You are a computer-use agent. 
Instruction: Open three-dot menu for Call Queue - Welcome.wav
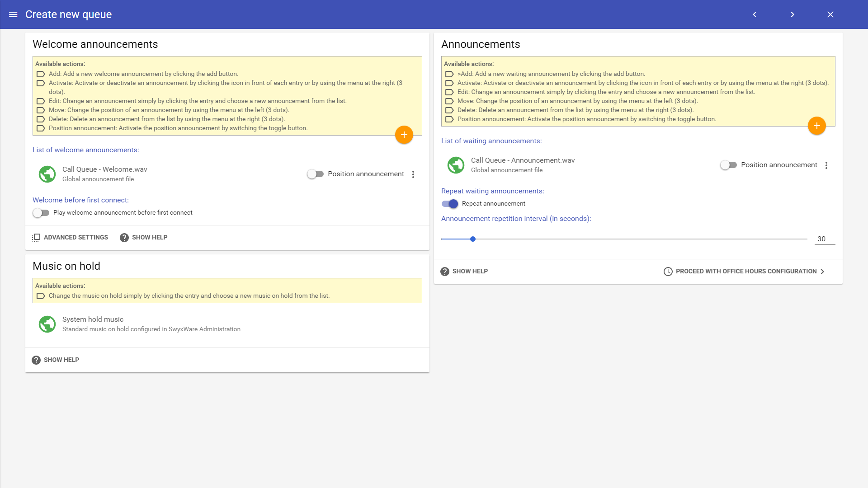[x=413, y=174]
